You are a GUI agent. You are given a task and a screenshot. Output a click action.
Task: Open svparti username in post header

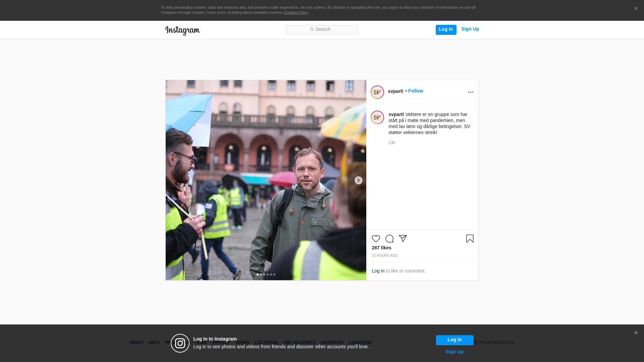395,92
